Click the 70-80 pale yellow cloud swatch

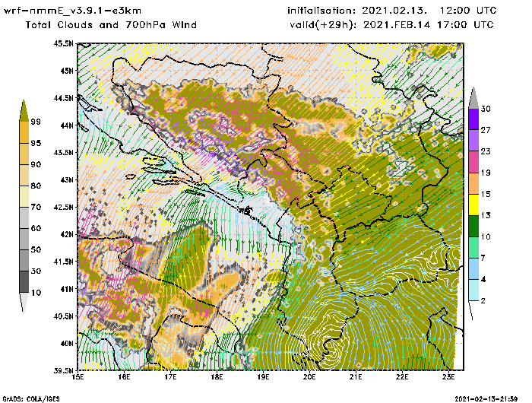coord(24,197)
